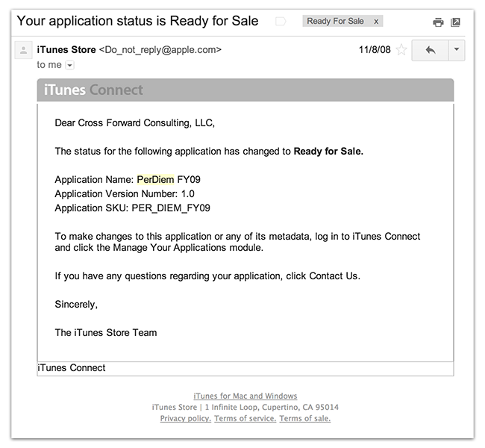Open iTunes for Mac and Windows link
The height and width of the screenshot is (448, 485).
pyautogui.click(x=245, y=396)
